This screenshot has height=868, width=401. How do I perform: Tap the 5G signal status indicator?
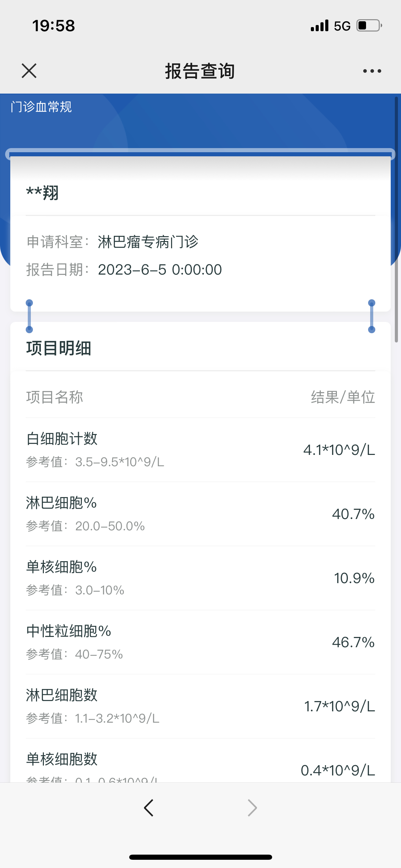point(342,26)
